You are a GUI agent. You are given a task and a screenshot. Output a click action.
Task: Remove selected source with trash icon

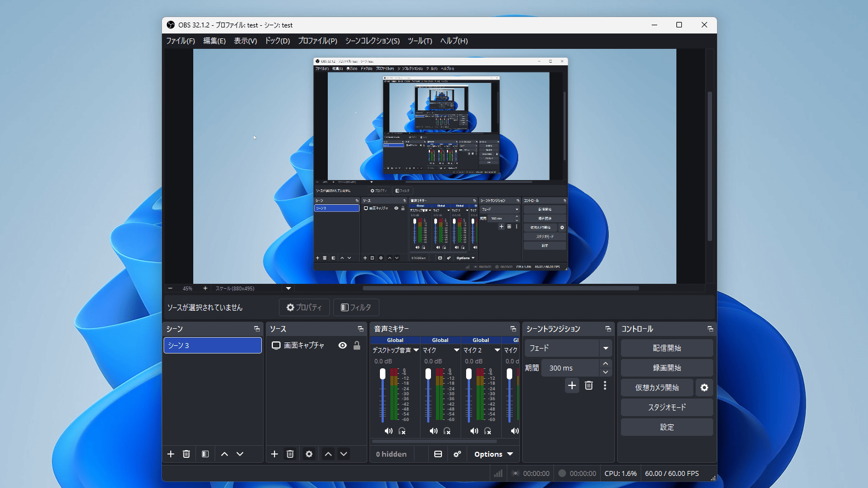click(x=290, y=454)
